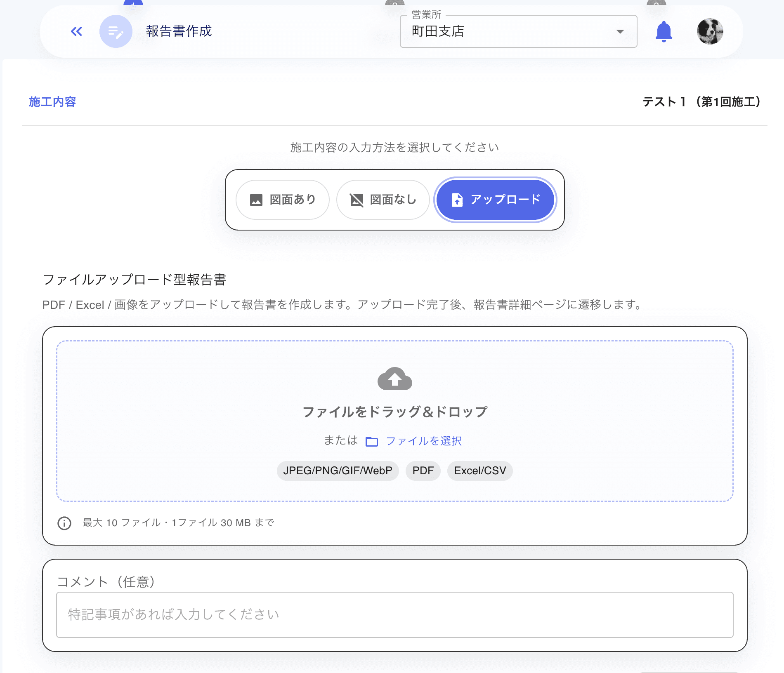Select the 図面あり input method
Viewport: 784px width, 673px height.
click(283, 200)
